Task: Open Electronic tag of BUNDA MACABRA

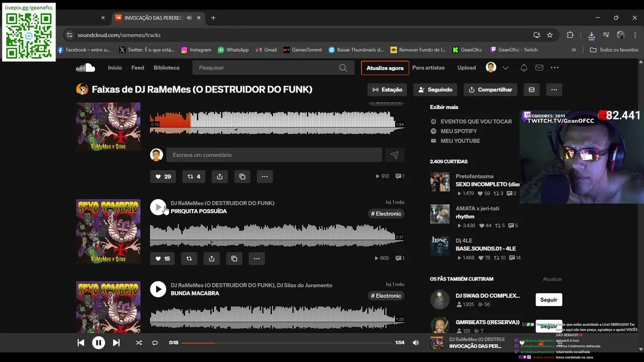Action: [386, 296]
